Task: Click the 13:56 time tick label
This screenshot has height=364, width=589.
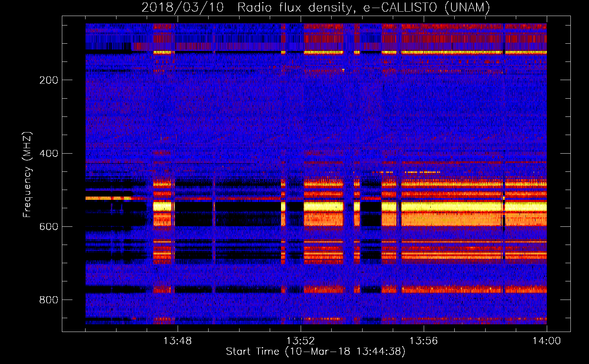Action: [424, 341]
